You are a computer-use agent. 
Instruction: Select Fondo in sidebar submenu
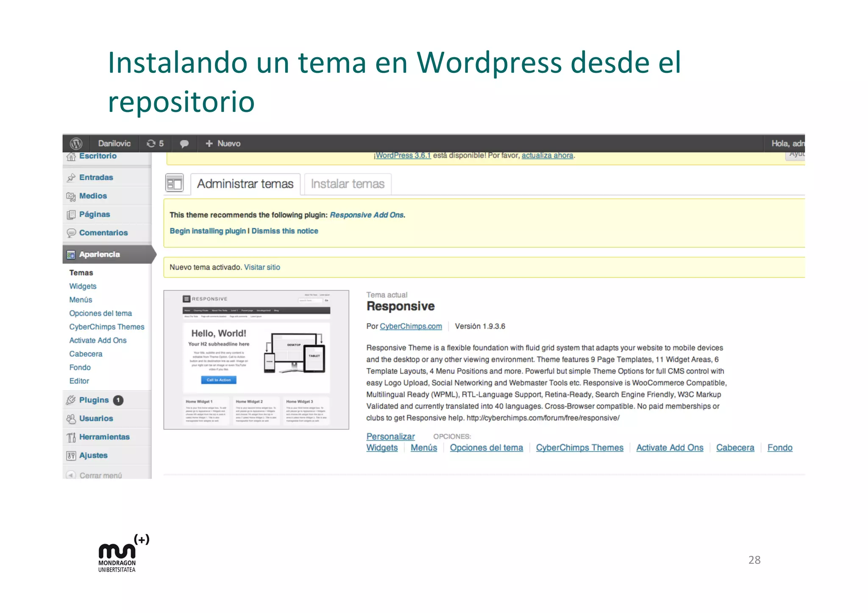coord(80,368)
